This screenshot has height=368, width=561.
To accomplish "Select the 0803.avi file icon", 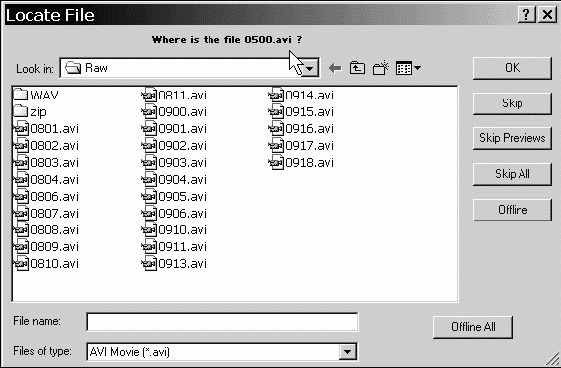I will [x=21, y=162].
